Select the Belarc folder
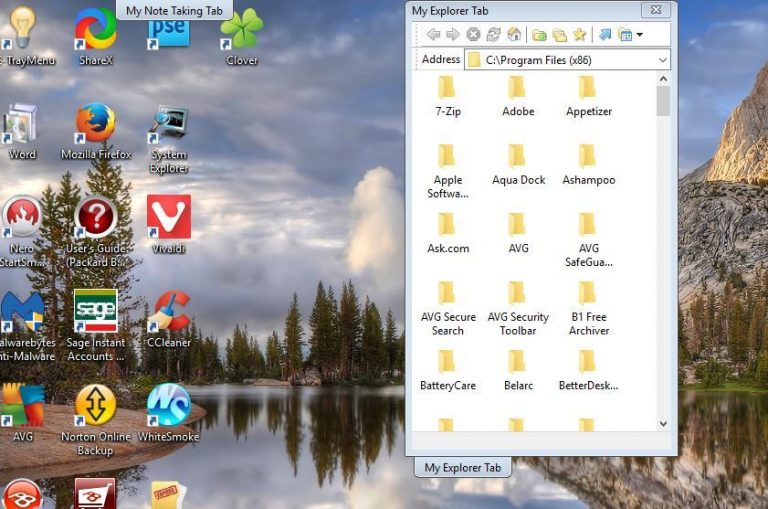768x509 pixels. pos(518,371)
